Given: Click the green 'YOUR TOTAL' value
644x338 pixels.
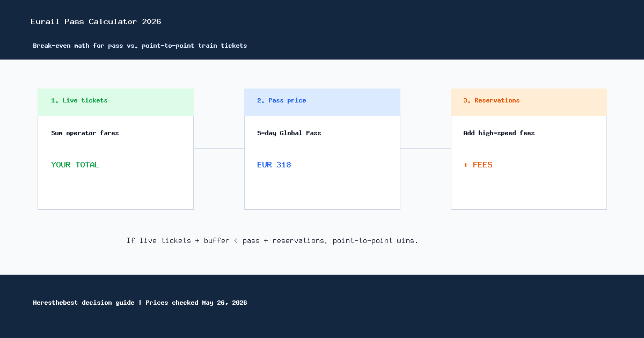Looking at the screenshot, I should 75,165.
